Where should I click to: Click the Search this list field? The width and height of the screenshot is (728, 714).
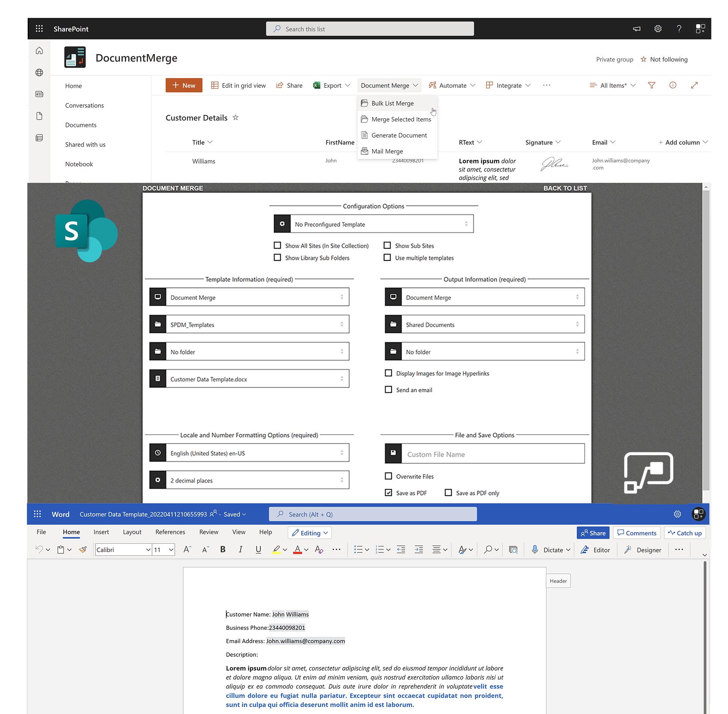pos(370,28)
